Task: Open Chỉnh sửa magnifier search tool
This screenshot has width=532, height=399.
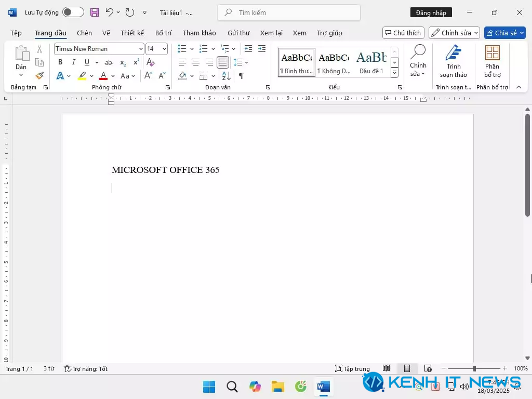Action: 418,61
